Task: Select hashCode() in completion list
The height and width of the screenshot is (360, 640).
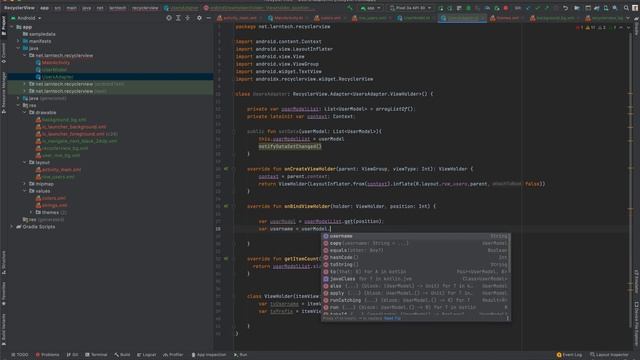Action: tap(416, 258)
